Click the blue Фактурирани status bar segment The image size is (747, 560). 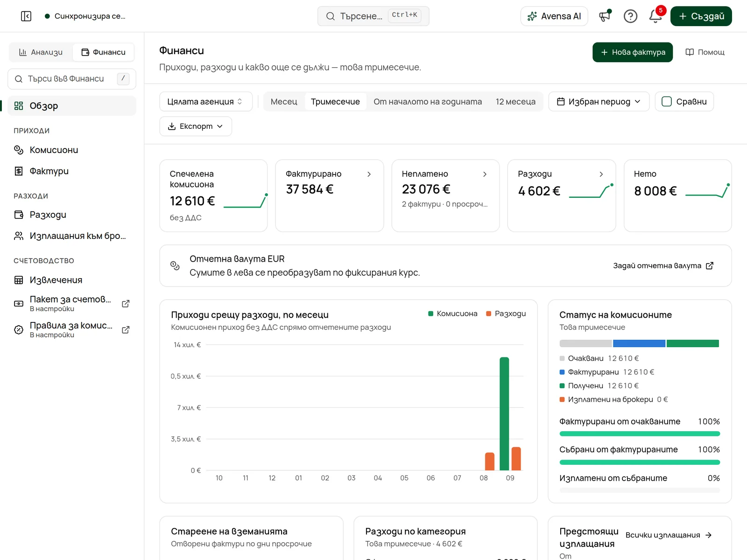tap(639, 343)
